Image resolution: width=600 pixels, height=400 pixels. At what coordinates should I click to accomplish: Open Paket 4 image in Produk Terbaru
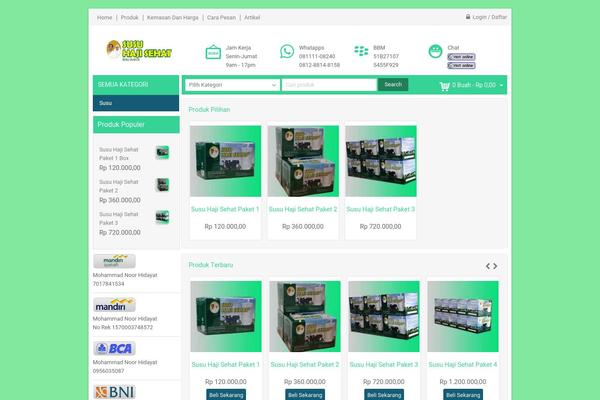[x=463, y=317]
